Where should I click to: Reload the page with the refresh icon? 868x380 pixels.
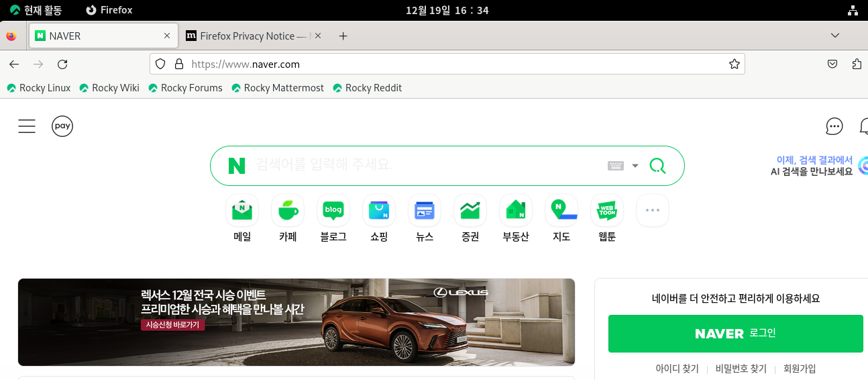pyautogui.click(x=62, y=64)
